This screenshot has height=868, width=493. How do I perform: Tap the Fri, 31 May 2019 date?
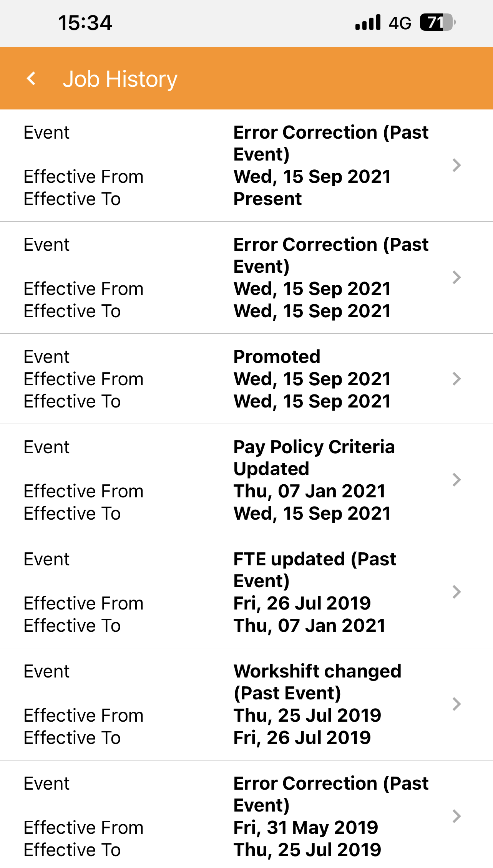pyautogui.click(x=305, y=827)
